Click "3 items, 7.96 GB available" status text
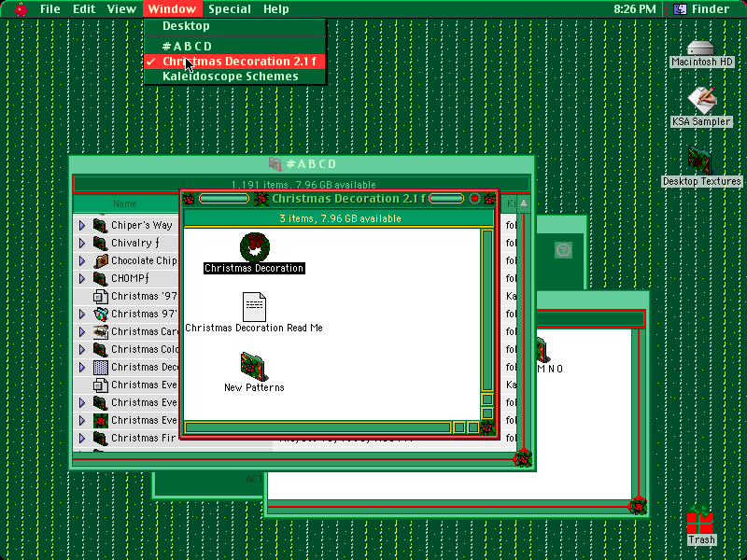Screen dimensions: 747x560 tap(340, 218)
